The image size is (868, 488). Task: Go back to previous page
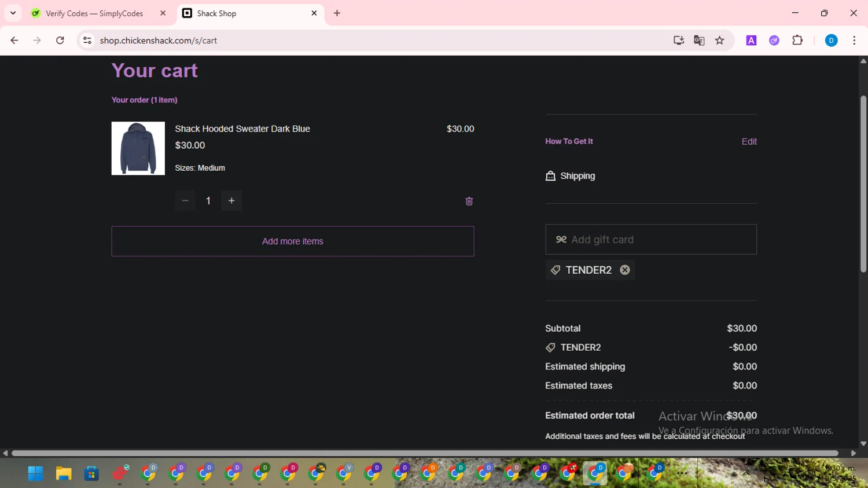click(14, 41)
